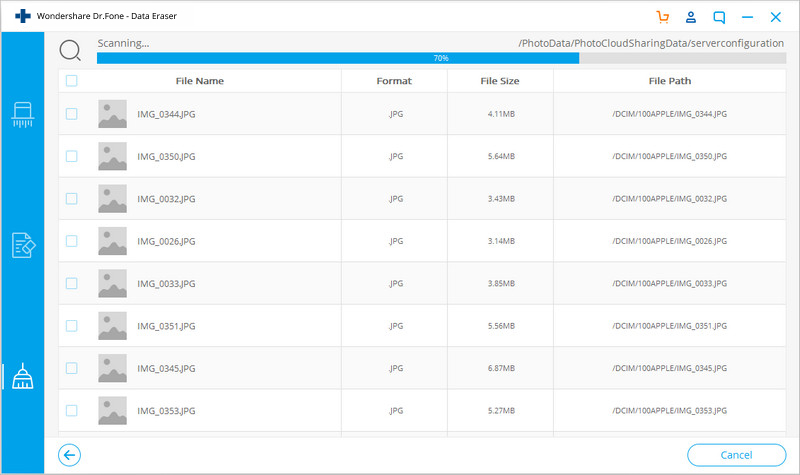
Task: Open the feedback chat icon
Action: (719, 17)
